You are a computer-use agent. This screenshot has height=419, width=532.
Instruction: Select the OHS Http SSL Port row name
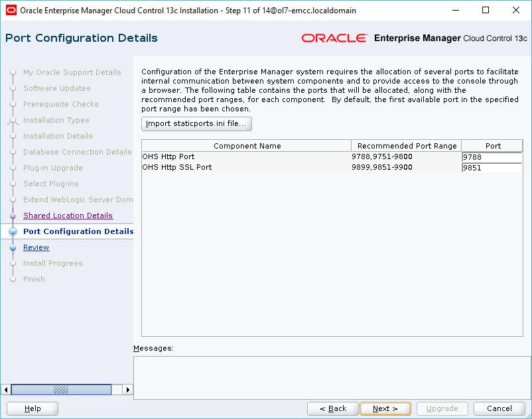176,167
